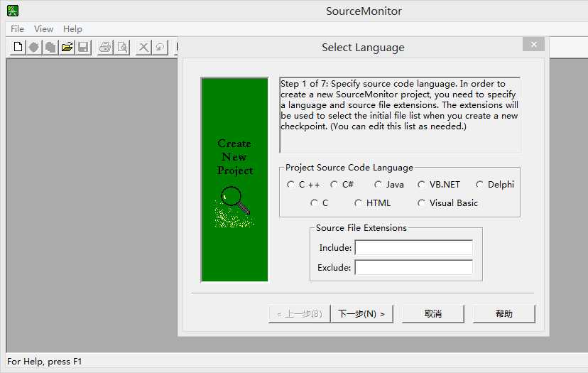Click the New Project toolbar icon

[x=18, y=48]
